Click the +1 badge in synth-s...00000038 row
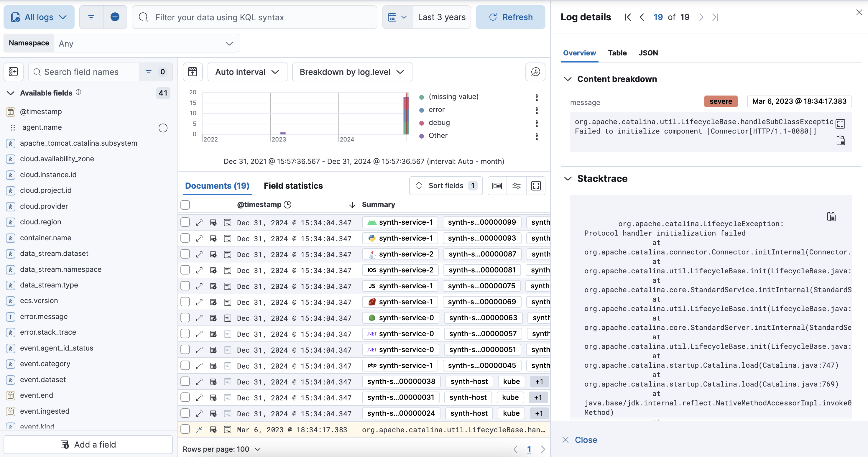 (x=539, y=382)
